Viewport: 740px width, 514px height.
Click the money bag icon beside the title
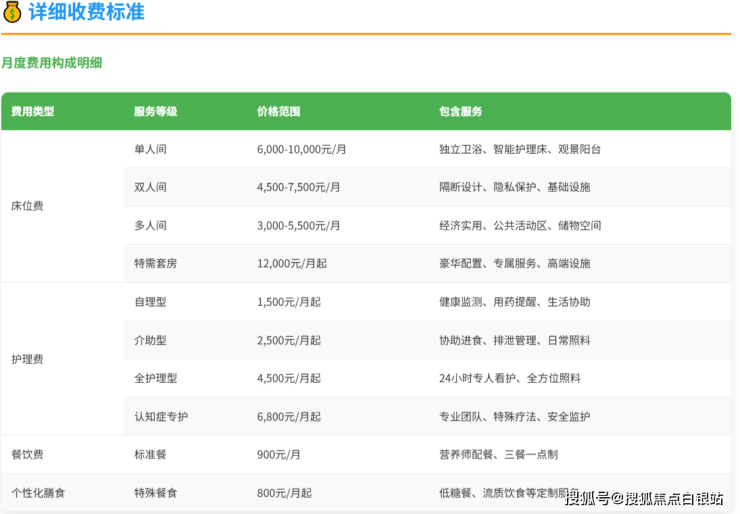pyautogui.click(x=12, y=12)
